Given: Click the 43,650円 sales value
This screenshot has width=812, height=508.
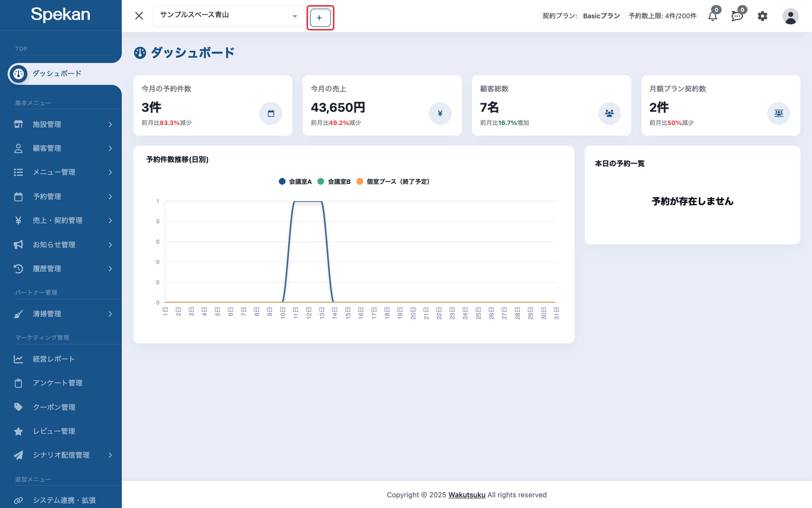Looking at the screenshot, I should pos(338,107).
